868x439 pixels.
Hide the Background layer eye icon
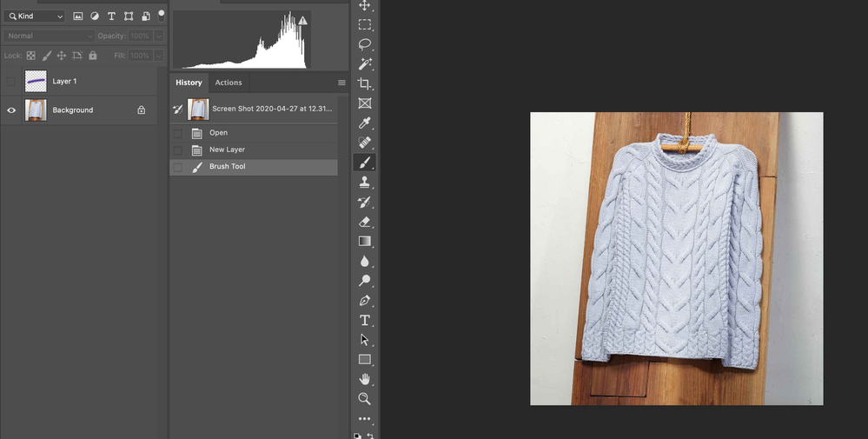click(11, 110)
